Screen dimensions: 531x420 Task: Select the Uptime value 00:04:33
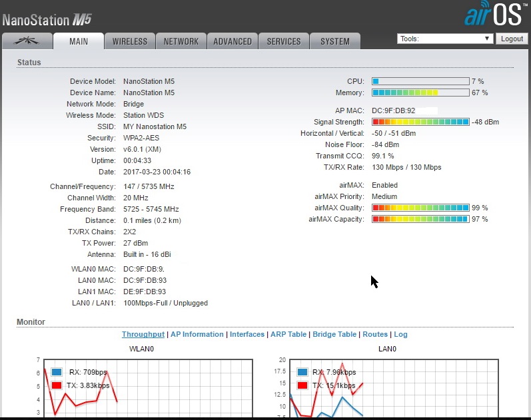[x=137, y=160]
